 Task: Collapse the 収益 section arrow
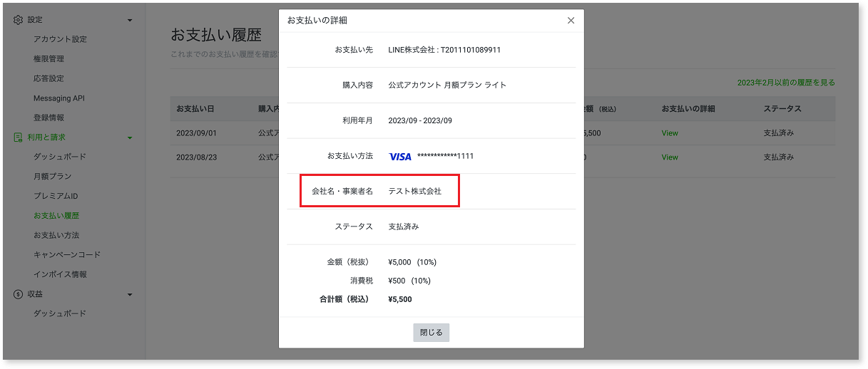[x=130, y=294]
